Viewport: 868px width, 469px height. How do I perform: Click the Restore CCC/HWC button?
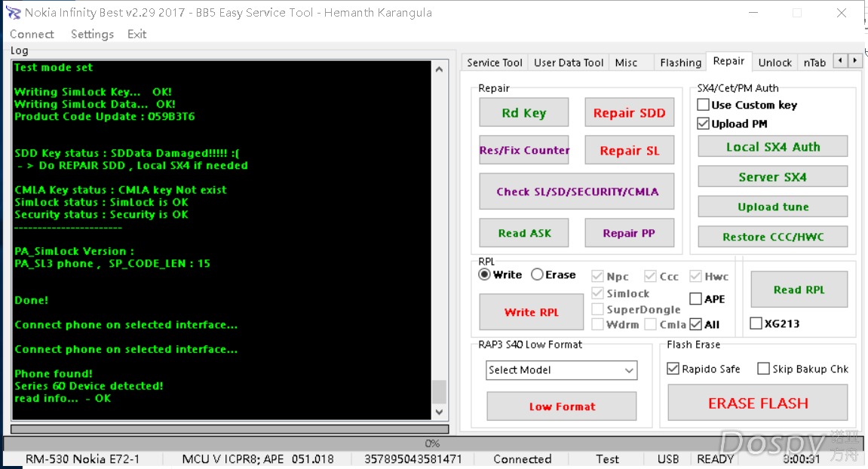pos(773,237)
